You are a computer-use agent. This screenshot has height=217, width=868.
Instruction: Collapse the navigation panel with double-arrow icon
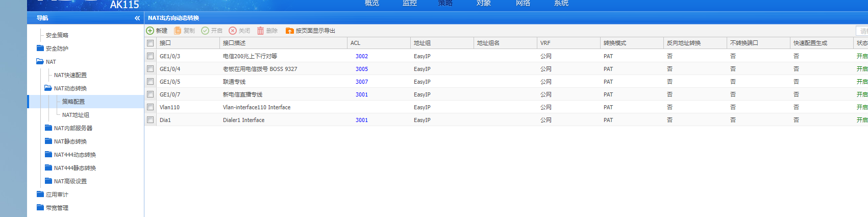coord(137,18)
